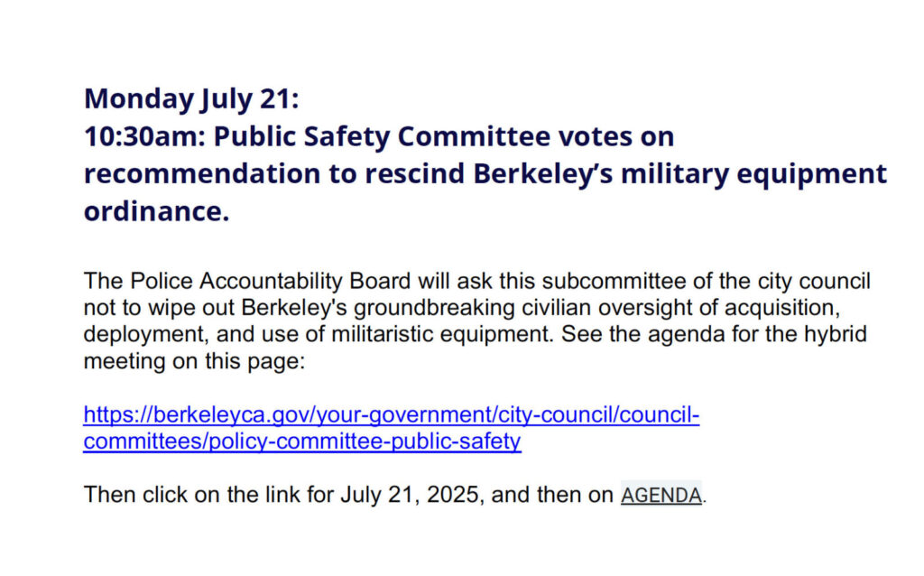The width and height of the screenshot is (924, 576).
Task: Click the underlined AGENDA link
Action: click(661, 496)
